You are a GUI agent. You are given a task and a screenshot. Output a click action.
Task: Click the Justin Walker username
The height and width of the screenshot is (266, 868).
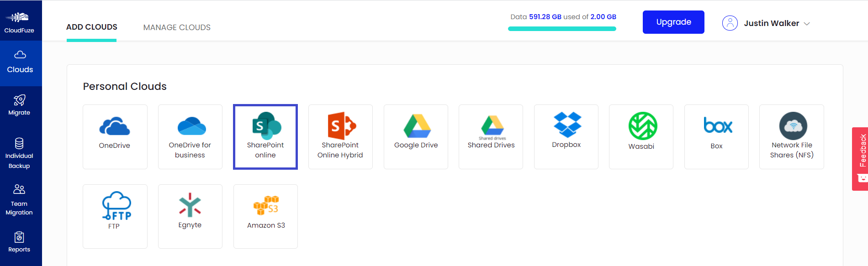pyautogui.click(x=771, y=23)
